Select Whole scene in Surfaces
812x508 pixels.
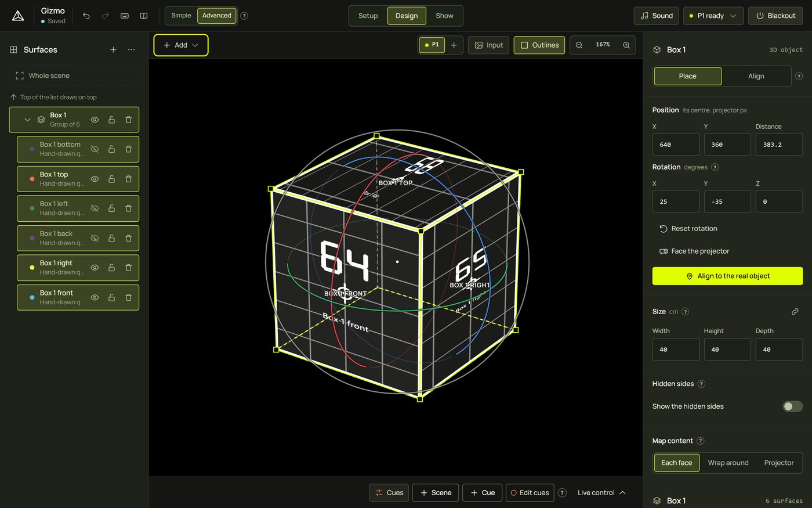click(74, 75)
